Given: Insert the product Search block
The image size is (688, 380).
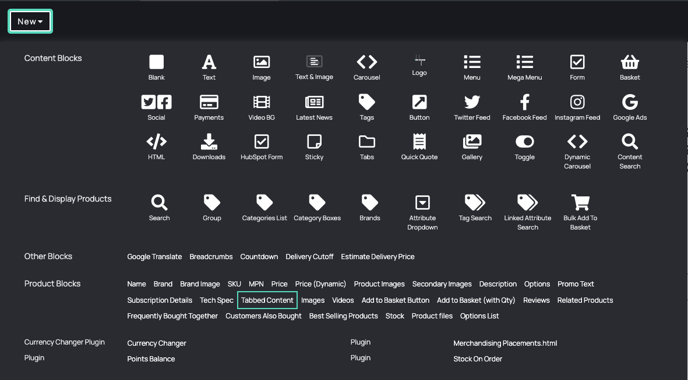Looking at the screenshot, I should (159, 208).
